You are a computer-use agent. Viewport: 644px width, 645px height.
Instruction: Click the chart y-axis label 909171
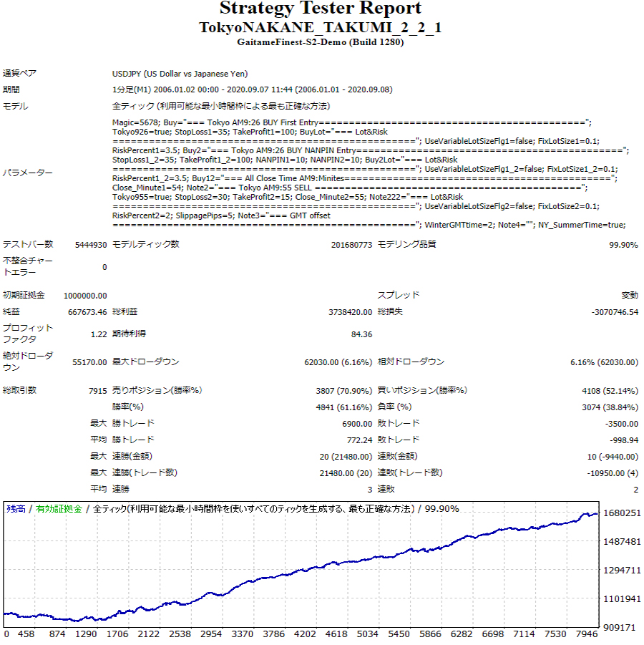620,627
